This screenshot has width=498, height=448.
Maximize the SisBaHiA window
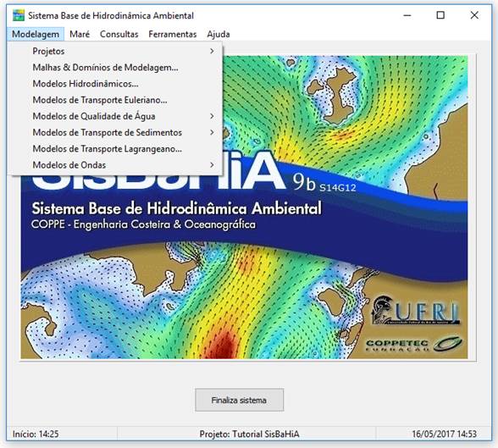440,15
